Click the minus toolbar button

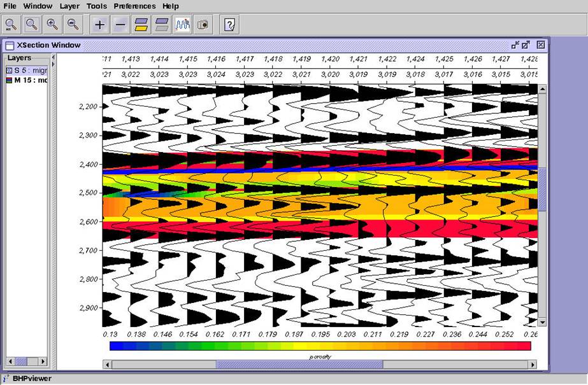tap(120, 25)
